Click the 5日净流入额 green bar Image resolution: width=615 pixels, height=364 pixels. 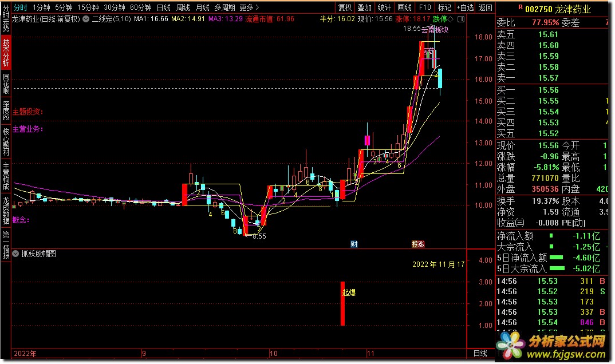point(557,258)
